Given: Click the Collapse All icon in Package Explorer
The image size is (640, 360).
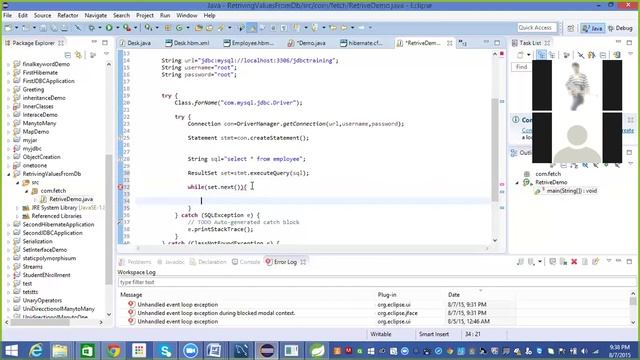Looking at the screenshot, I should [68, 55].
